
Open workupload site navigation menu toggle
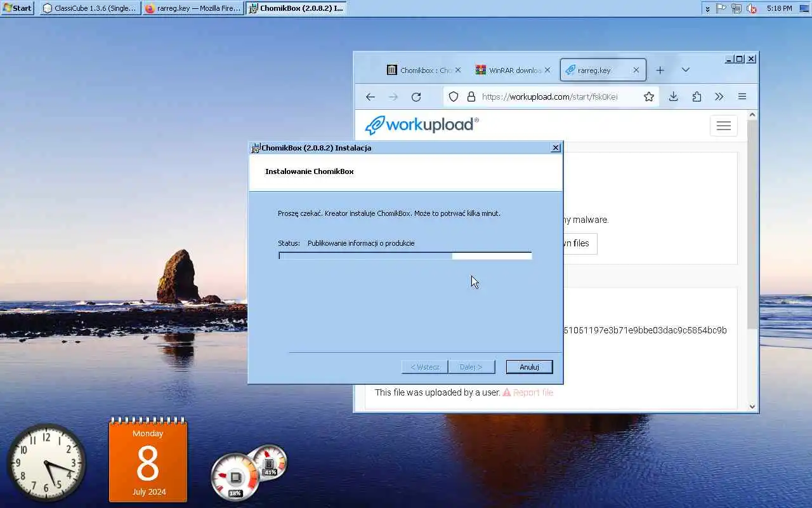click(x=724, y=126)
